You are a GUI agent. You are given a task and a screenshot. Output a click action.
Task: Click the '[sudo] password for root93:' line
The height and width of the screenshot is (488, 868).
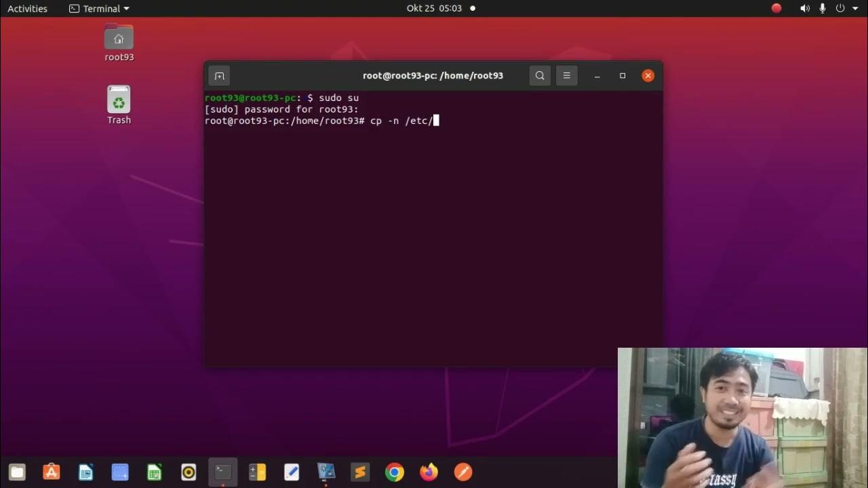tap(281, 110)
